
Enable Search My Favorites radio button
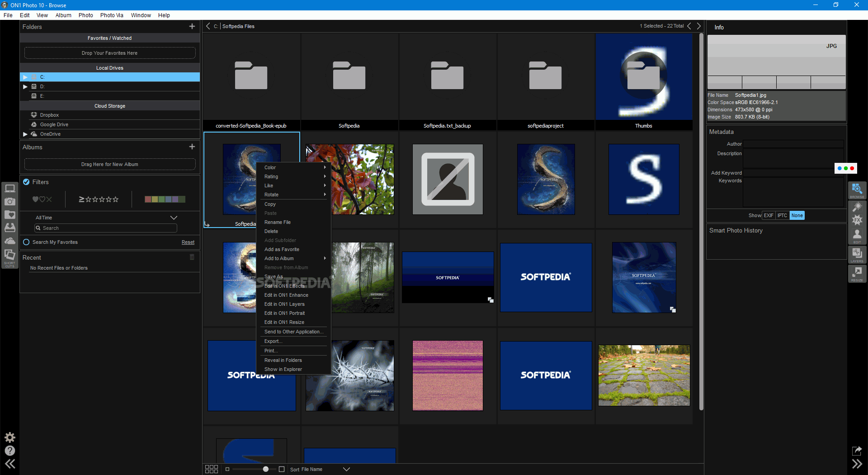point(26,242)
